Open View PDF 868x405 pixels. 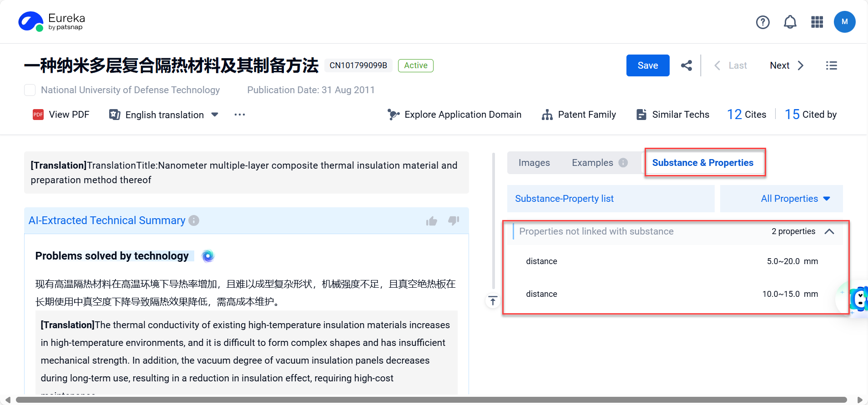(61, 115)
